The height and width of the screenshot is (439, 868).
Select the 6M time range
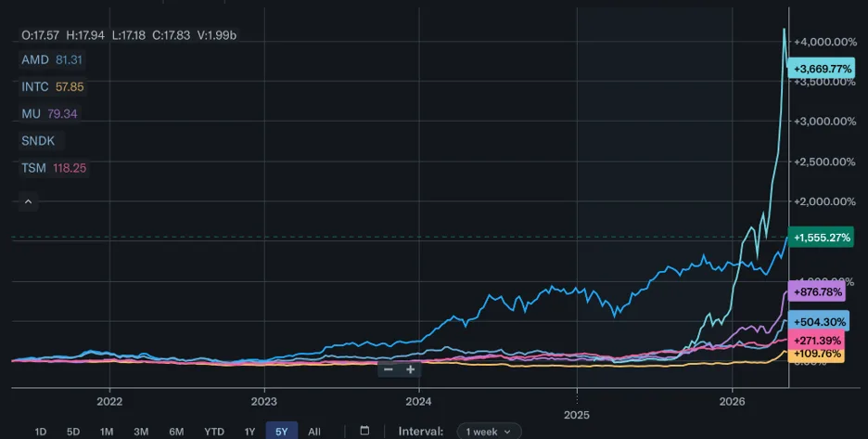[176, 432]
